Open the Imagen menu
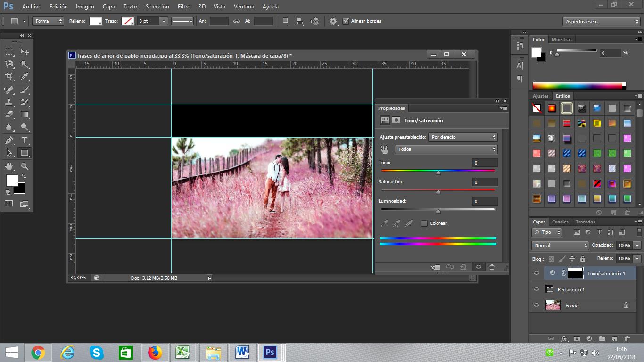 coord(85,7)
